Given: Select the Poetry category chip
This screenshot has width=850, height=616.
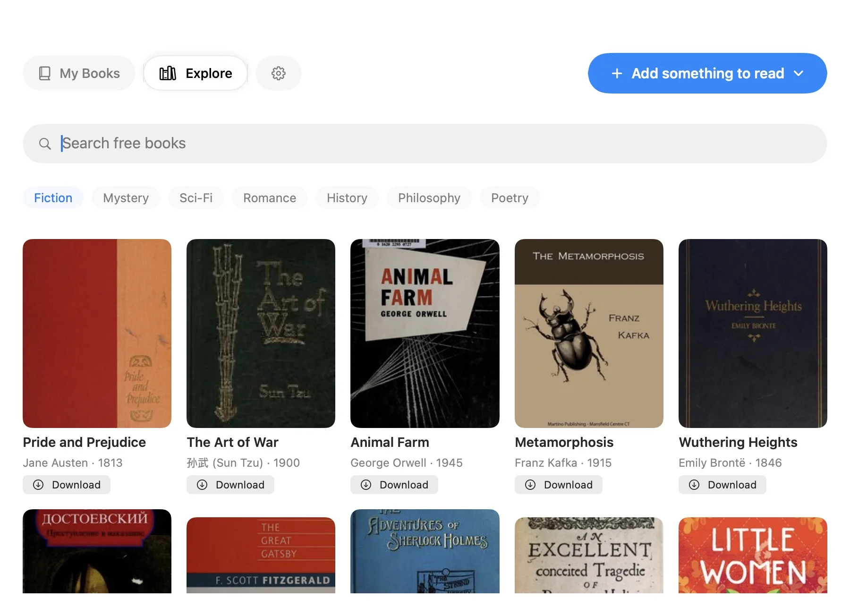Looking at the screenshot, I should coord(510,198).
